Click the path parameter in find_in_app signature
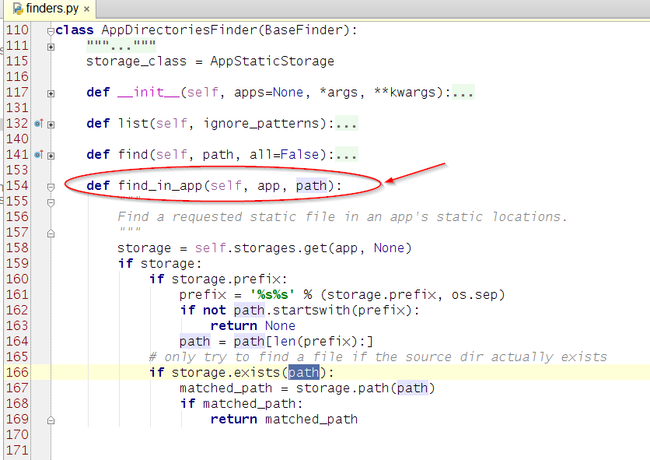The height and width of the screenshot is (460, 650). (x=311, y=186)
